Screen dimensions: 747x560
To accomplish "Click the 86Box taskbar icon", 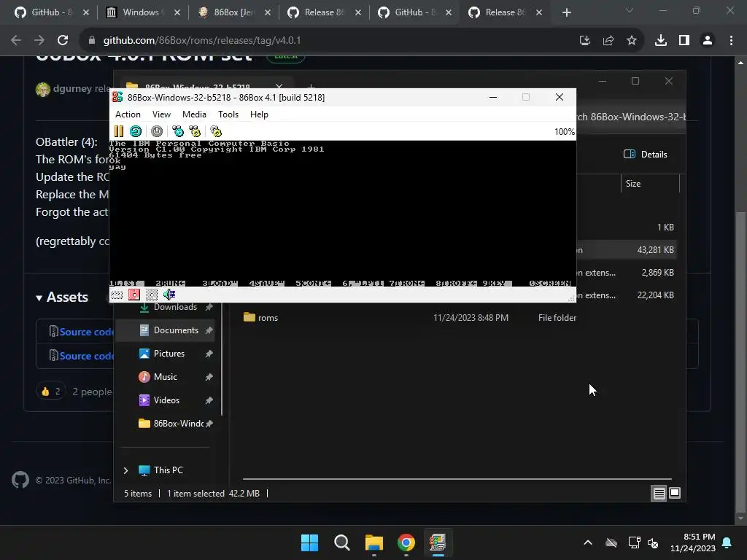I will pyautogui.click(x=438, y=542).
